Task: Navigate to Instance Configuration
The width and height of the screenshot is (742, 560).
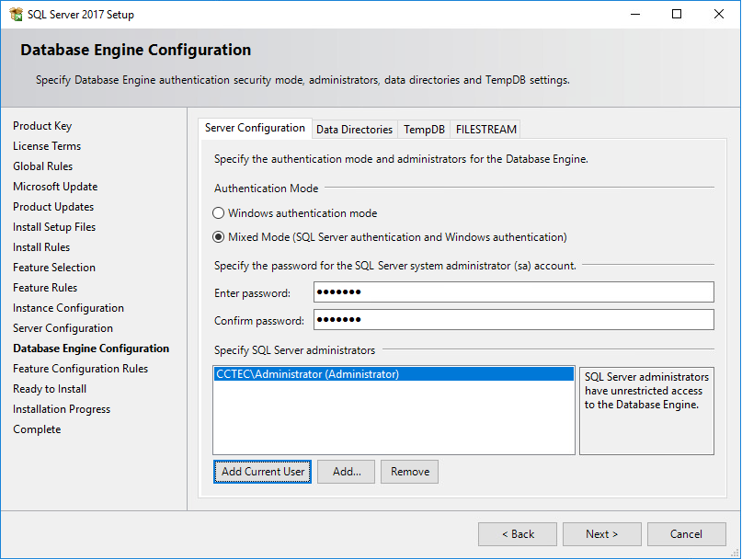Action: (x=68, y=307)
